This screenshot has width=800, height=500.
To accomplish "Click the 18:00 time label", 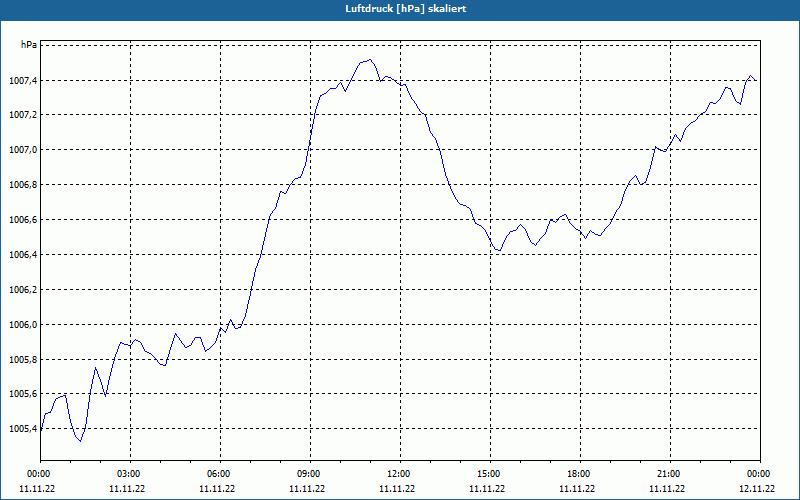I will coord(579,473).
